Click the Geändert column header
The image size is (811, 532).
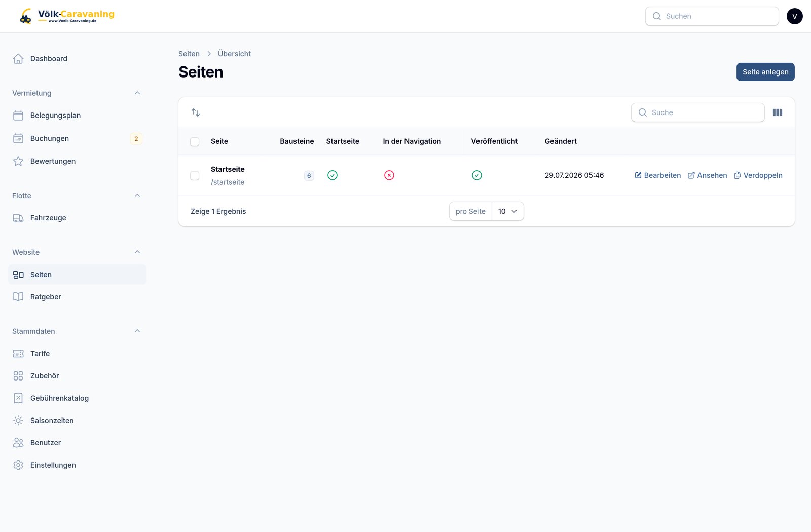(x=561, y=141)
